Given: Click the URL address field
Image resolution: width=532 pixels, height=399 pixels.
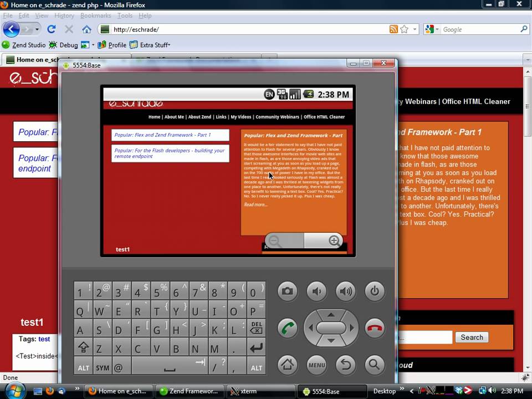Looking at the screenshot, I should (249, 29).
